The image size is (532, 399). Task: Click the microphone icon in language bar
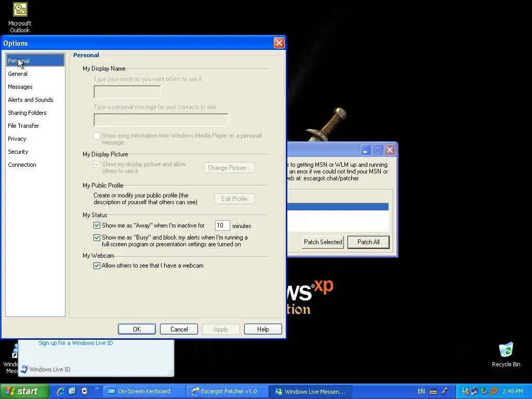(445, 391)
